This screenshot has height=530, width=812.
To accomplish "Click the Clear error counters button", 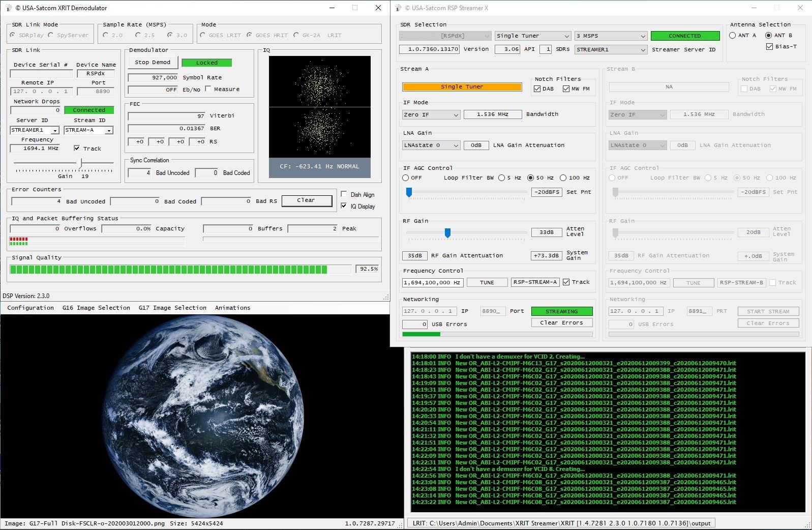I will point(306,200).
